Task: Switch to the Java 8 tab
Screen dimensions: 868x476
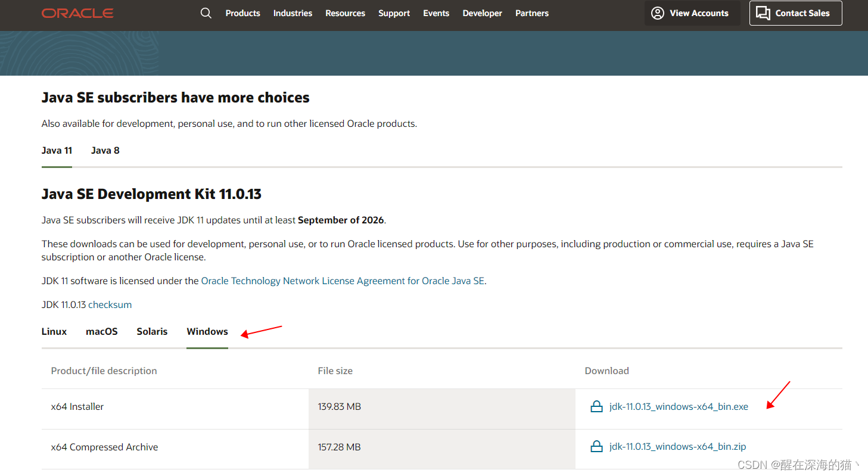Action: tap(105, 151)
